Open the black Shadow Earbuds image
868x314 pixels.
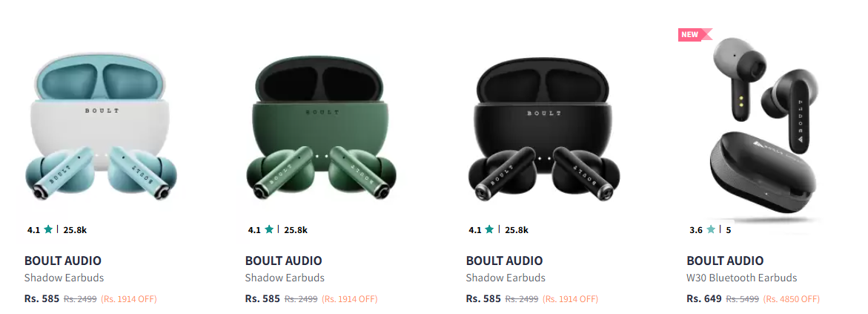543,128
